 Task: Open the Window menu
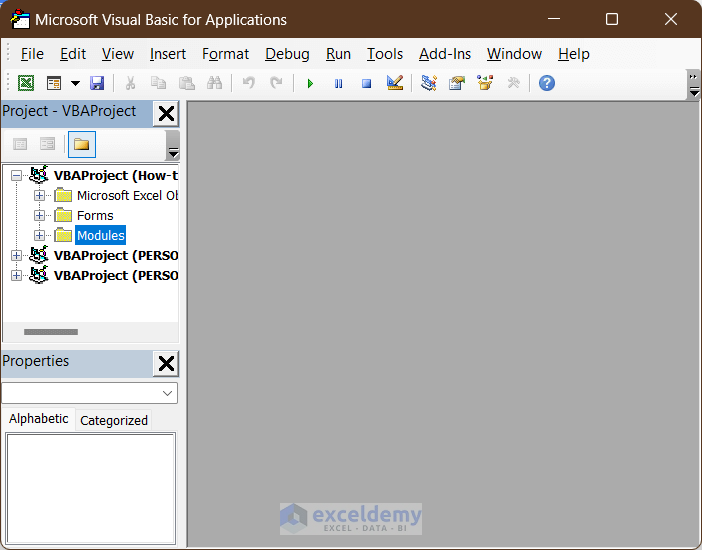514,54
